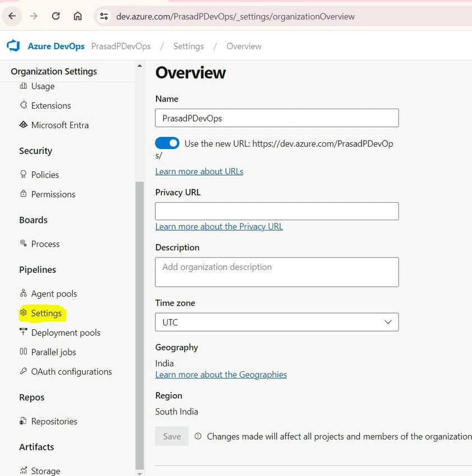This screenshot has width=472, height=476.
Task: Click the Storage chart icon
Action: click(x=24, y=470)
